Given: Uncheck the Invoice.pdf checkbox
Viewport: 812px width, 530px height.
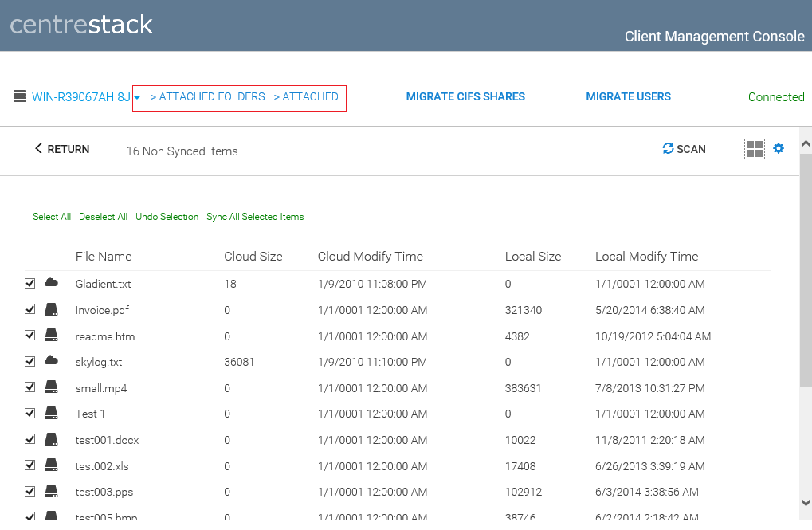Looking at the screenshot, I should coord(30,309).
